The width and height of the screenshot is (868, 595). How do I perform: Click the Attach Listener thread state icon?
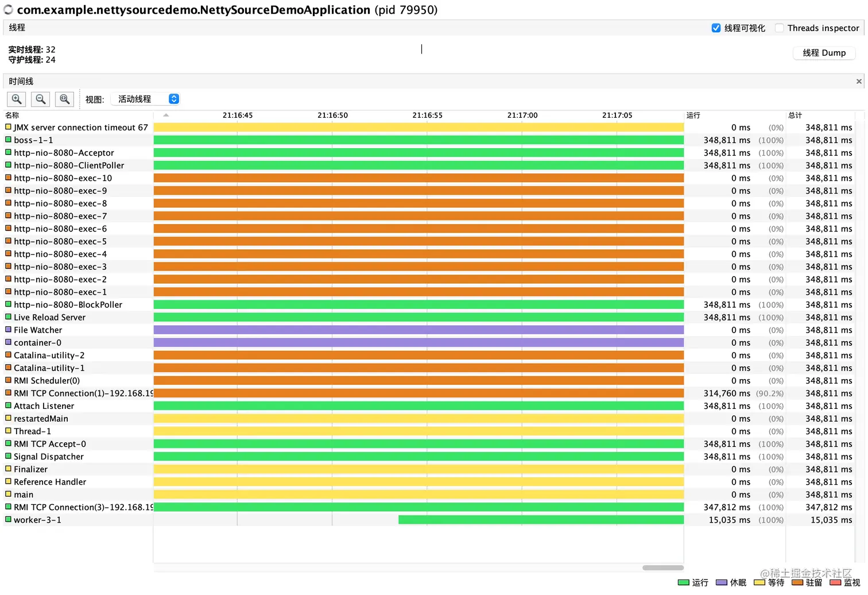[x=8, y=405]
